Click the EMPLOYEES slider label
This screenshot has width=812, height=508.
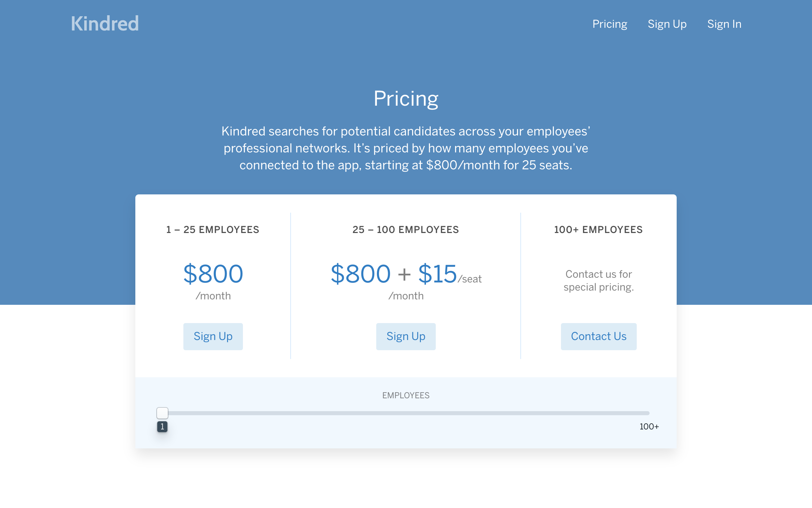click(x=406, y=395)
